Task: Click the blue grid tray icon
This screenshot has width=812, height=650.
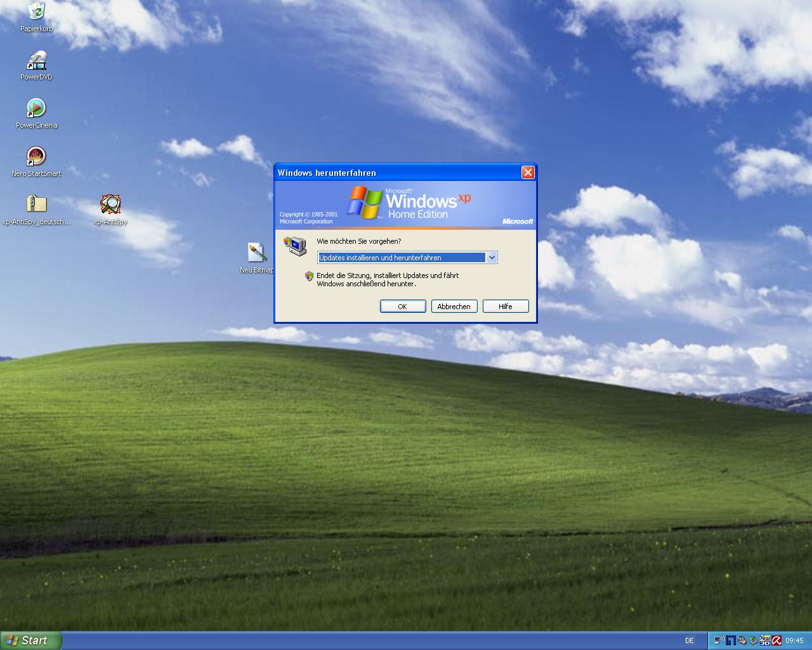Action: point(731,640)
